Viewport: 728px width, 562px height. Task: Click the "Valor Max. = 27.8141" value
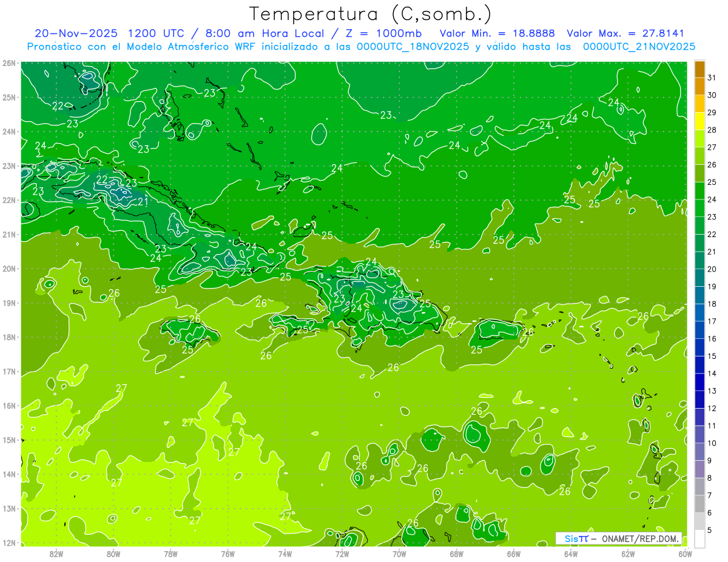click(625, 33)
